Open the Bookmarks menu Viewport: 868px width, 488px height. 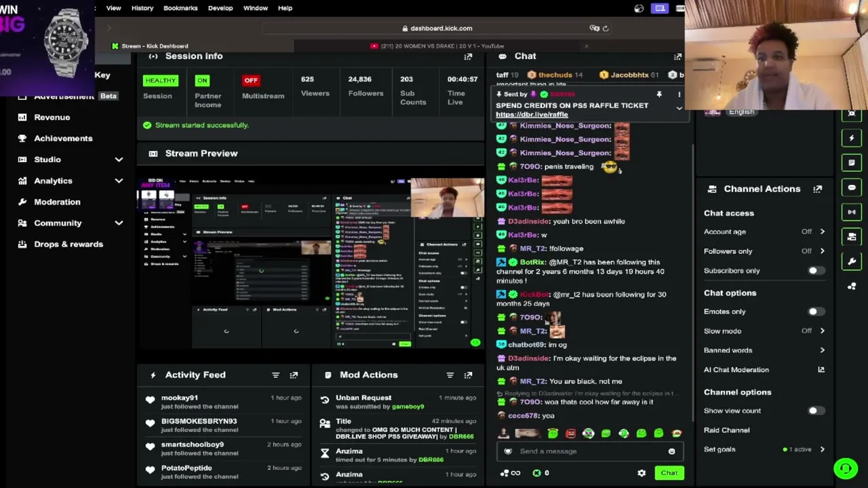[180, 8]
